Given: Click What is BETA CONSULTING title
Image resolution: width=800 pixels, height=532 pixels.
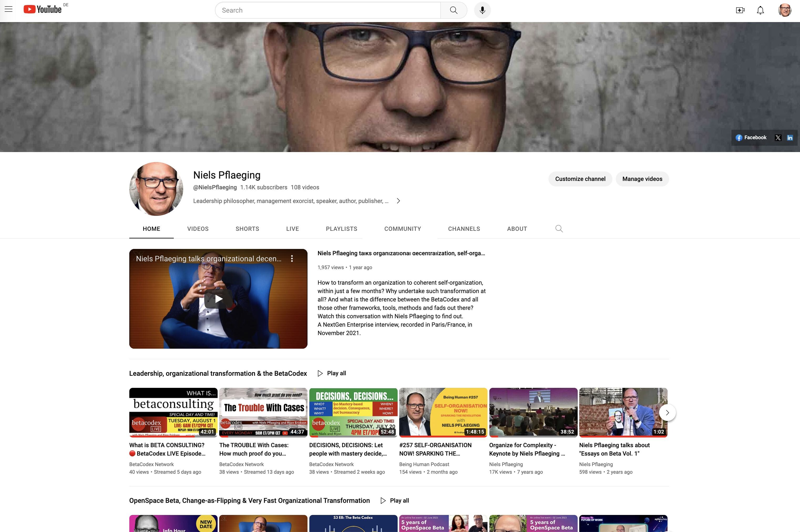Looking at the screenshot, I should 167,449.
